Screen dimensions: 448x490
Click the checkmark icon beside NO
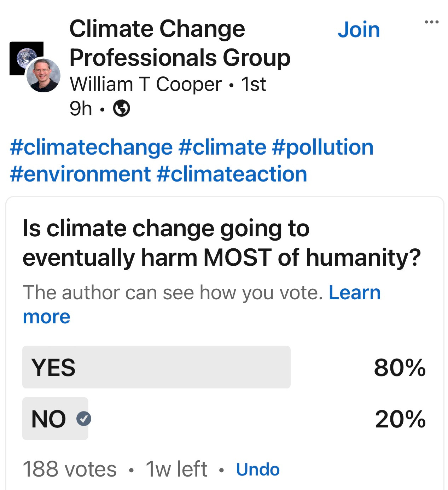84,419
